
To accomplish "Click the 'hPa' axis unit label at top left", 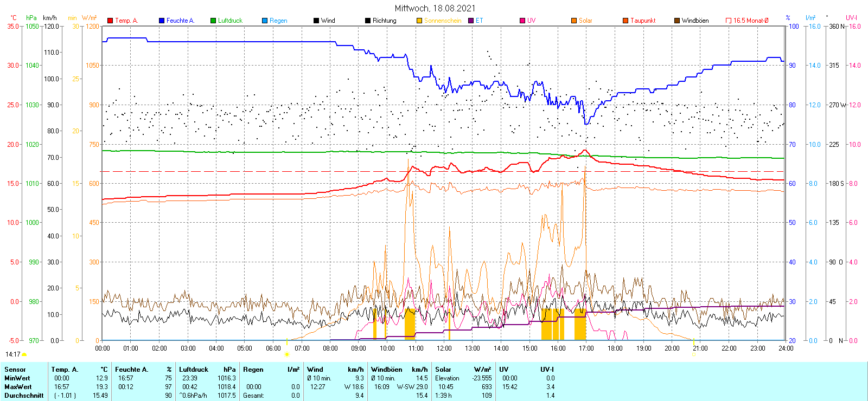I will pos(31,18).
